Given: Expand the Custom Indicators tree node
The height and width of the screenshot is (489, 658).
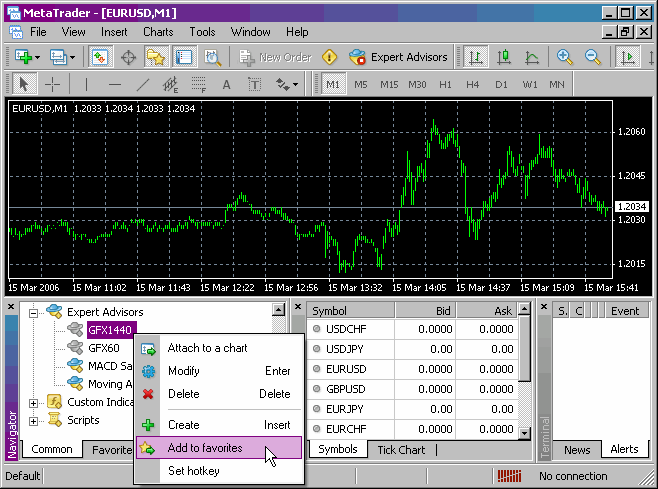Looking at the screenshot, I should pos(33,403).
